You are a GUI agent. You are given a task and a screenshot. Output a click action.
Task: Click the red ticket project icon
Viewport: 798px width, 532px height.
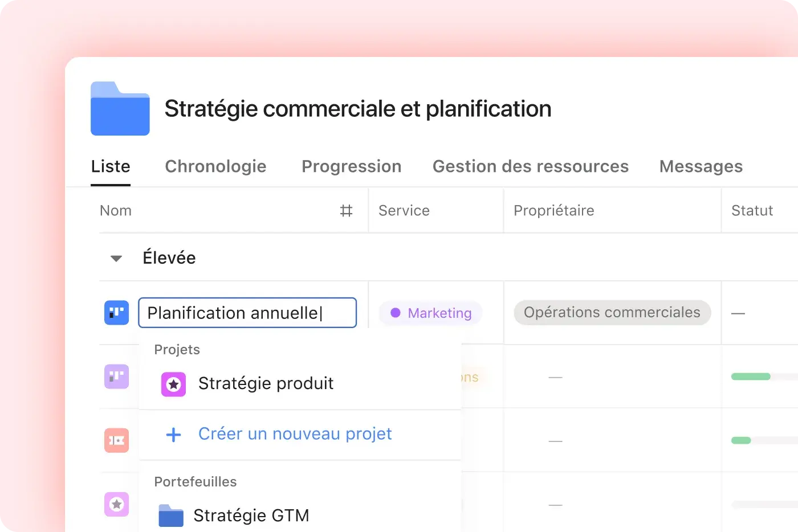[x=116, y=440]
